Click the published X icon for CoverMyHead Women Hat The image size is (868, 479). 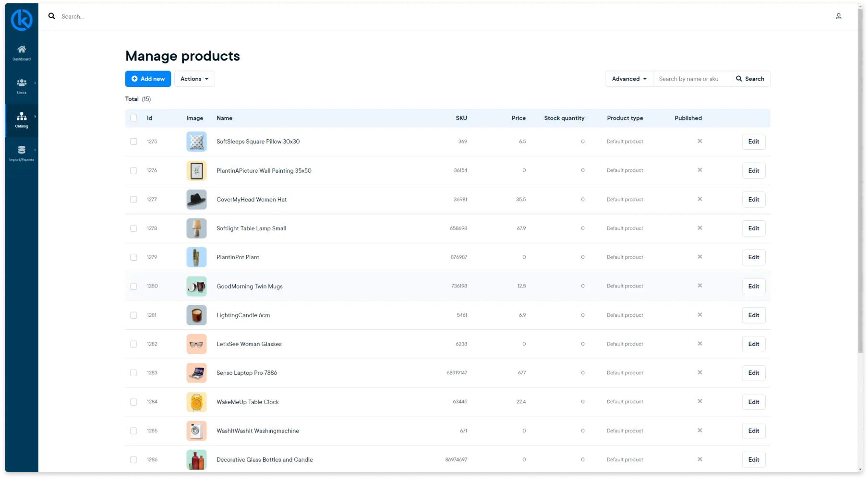pos(699,199)
